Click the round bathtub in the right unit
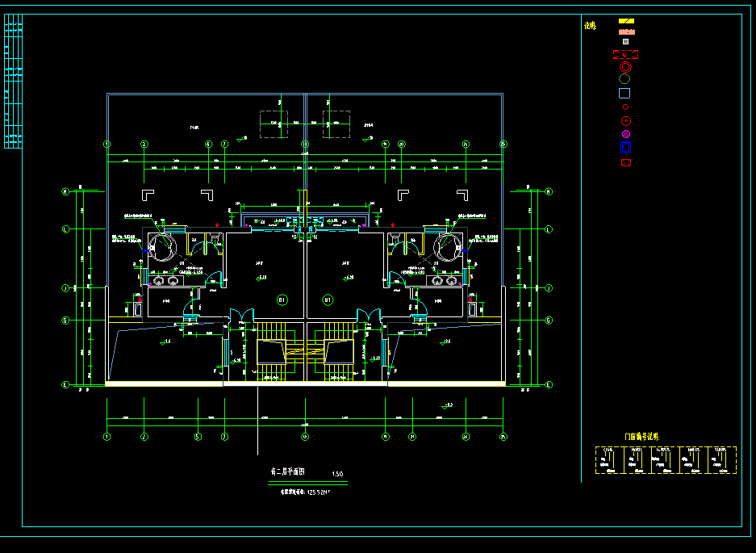This screenshot has width=756, height=553. click(x=448, y=247)
